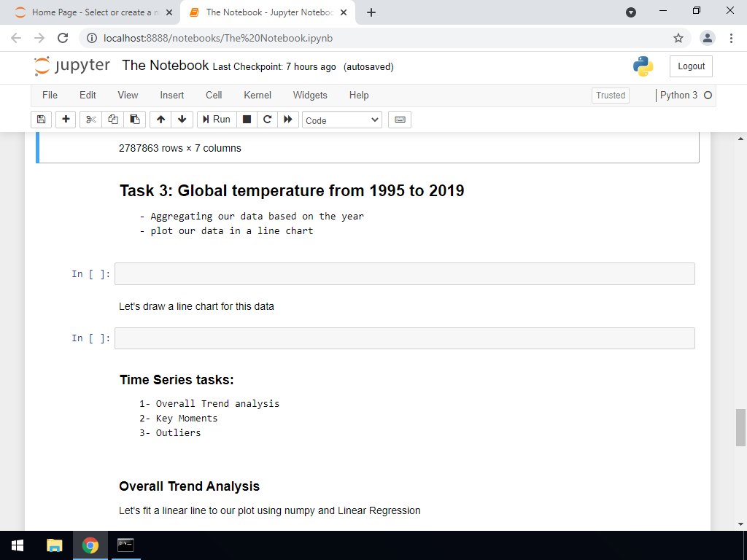
Task: Go forward in browser history
Action: (x=39, y=38)
